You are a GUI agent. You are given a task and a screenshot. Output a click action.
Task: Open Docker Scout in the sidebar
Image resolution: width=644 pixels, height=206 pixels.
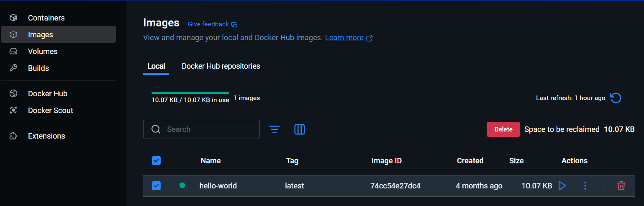click(x=58, y=111)
